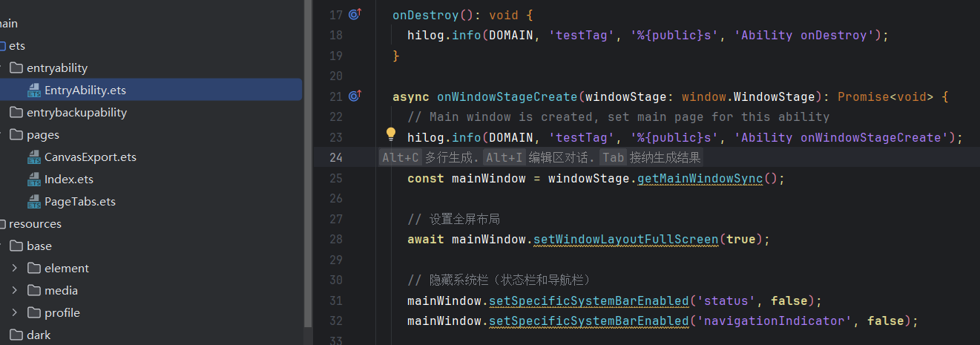Select the pages folder in tree

pyautogui.click(x=42, y=135)
